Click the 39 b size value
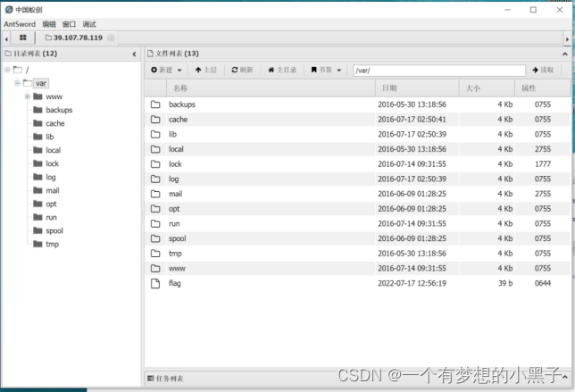This screenshot has width=575, height=392. point(505,283)
